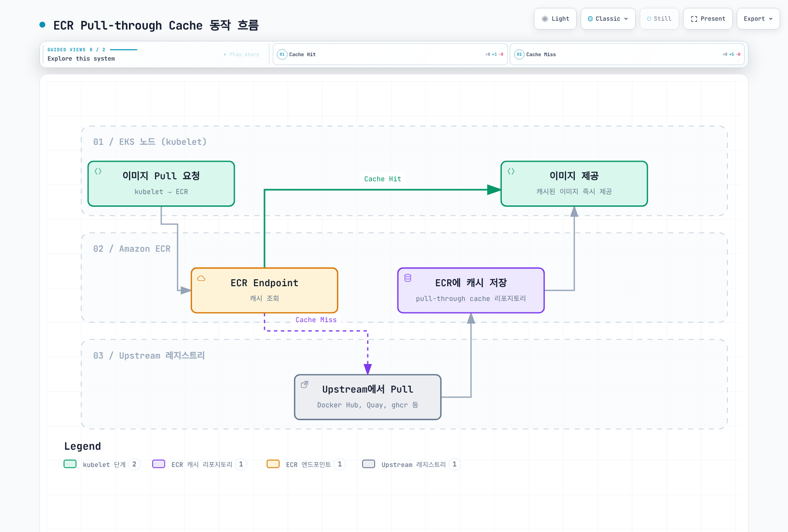Viewport: 788px width, 532px height.
Task: Select the Cache Miss guided view
Action: [x=627, y=54]
